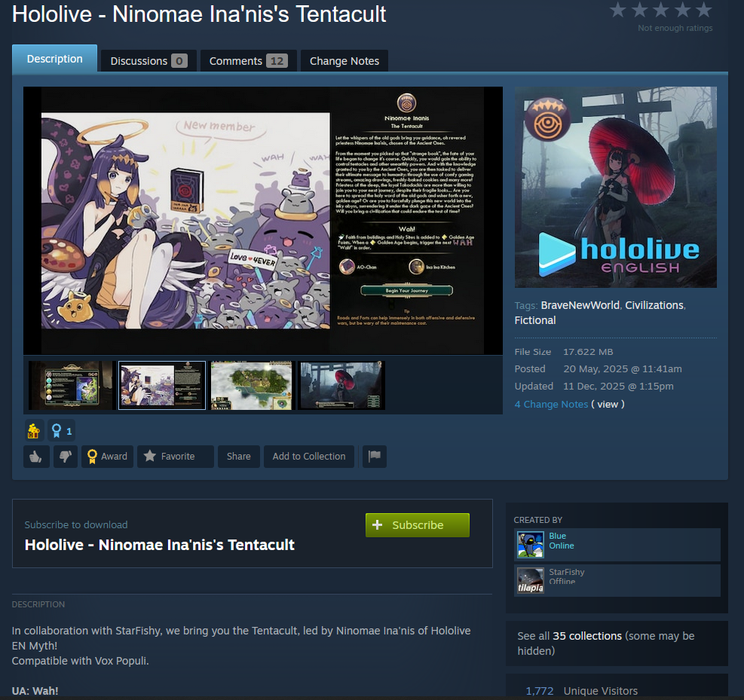Open the BraveNewWorld tag
This screenshot has width=744, height=700.
coord(580,305)
